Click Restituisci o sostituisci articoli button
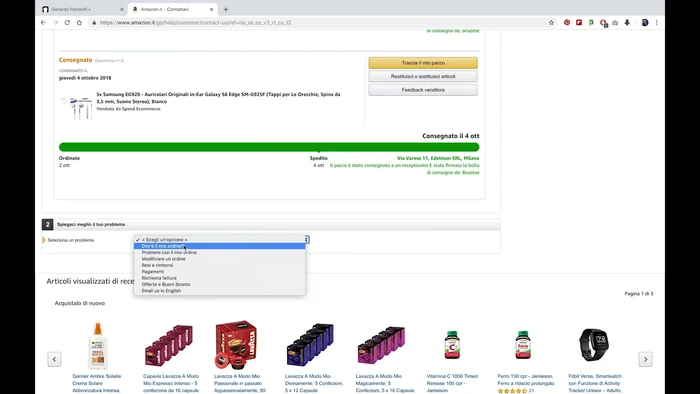This screenshot has width=700, height=394. click(423, 76)
